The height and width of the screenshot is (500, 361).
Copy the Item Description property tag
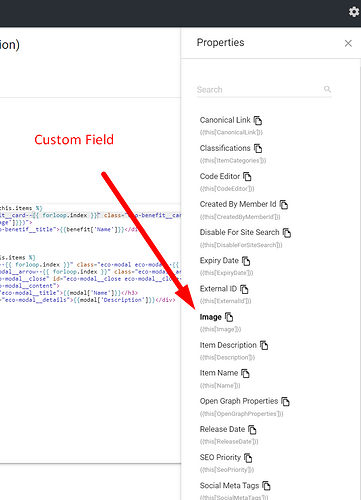coord(264,345)
